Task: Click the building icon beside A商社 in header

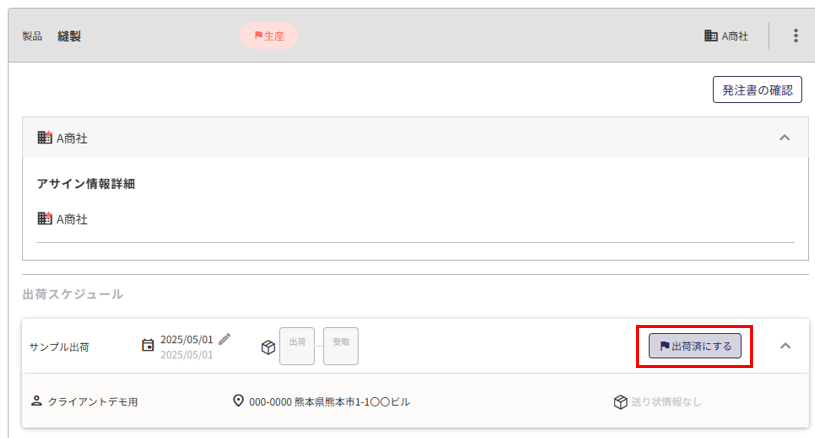Action: click(711, 35)
